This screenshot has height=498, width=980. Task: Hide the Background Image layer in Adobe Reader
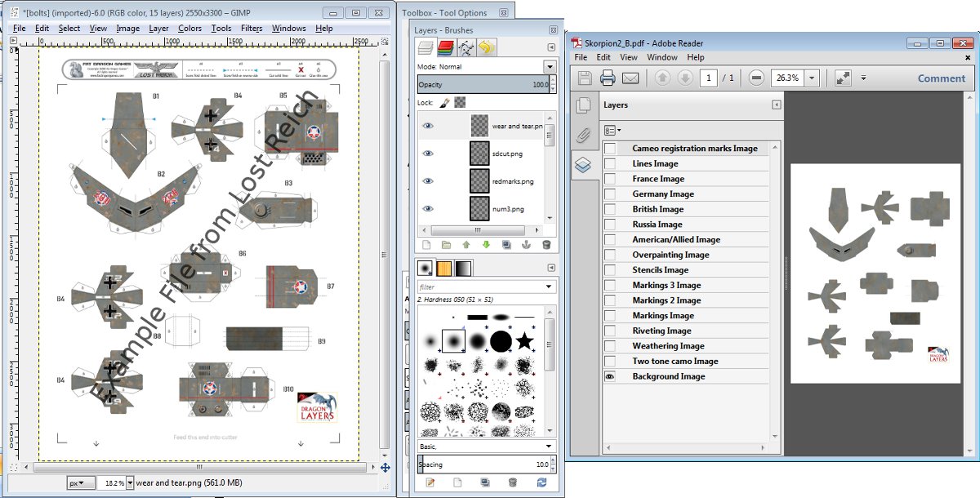tap(610, 376)
